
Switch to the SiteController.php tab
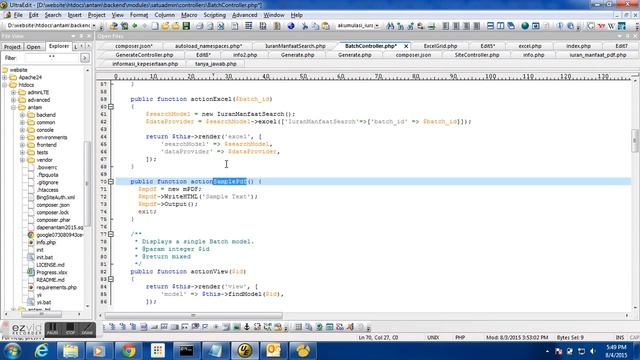click(x=477, y=55)
